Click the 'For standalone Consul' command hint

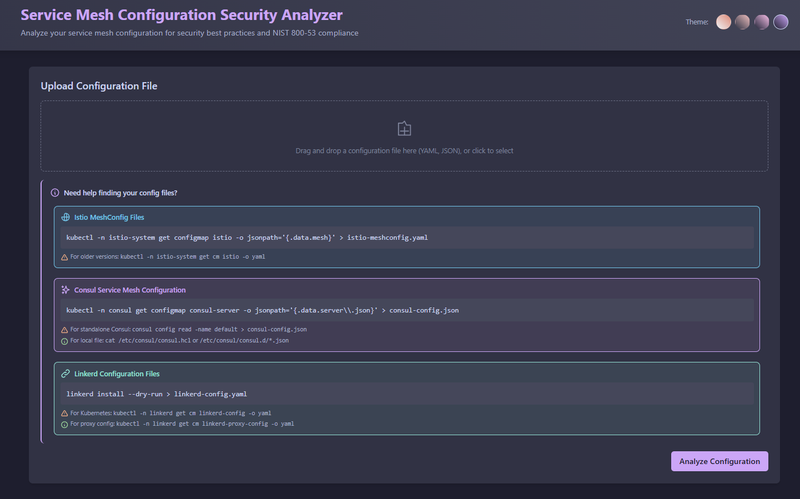tap(188, 330)
